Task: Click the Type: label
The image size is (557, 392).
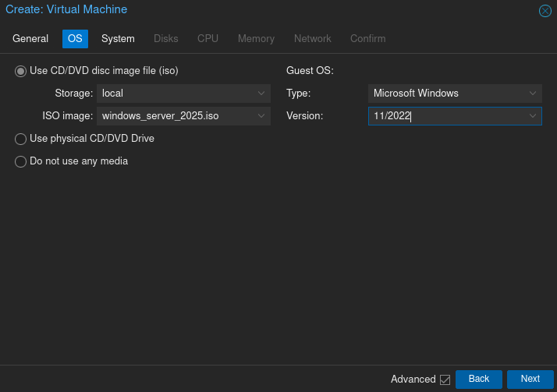Action: coord(298,94)
